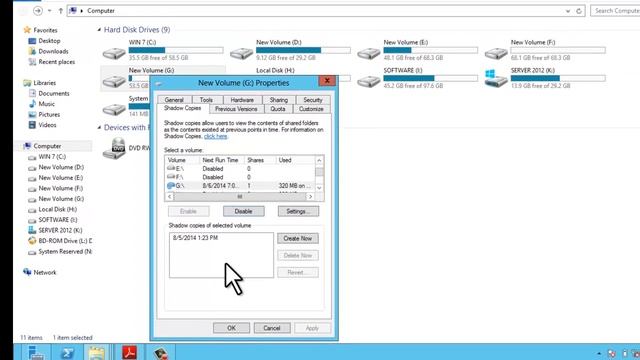The height and width of the screenshot is (360, 640).
Task: Select the SERVER 2012 (K:) drive icon
Action: [496, 78]
